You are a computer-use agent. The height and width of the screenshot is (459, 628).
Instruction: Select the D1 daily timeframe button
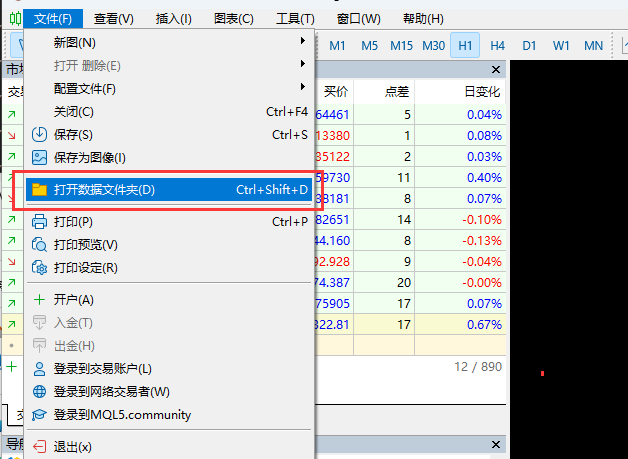point(529,45)
